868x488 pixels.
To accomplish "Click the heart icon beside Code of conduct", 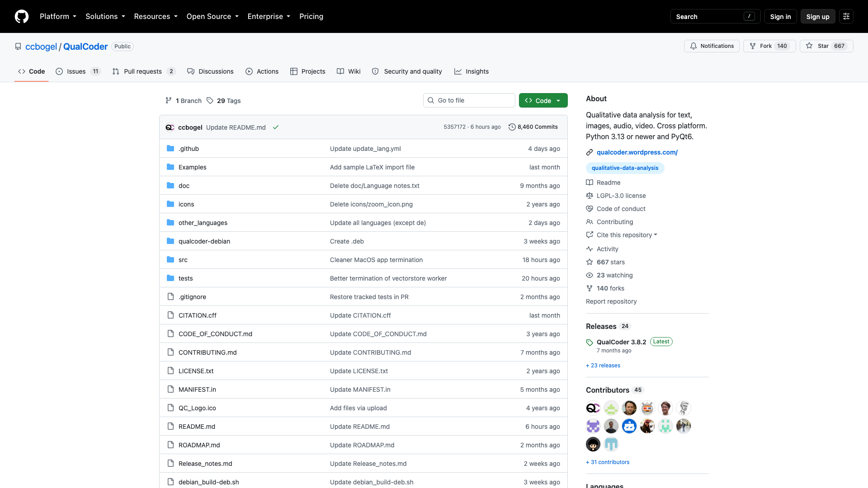I will point(590,209).
